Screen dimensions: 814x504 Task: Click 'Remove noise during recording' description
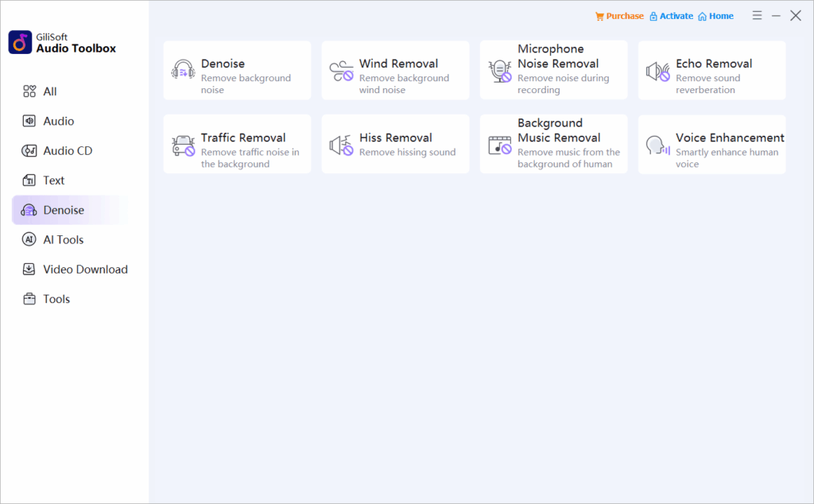(563, 83)
